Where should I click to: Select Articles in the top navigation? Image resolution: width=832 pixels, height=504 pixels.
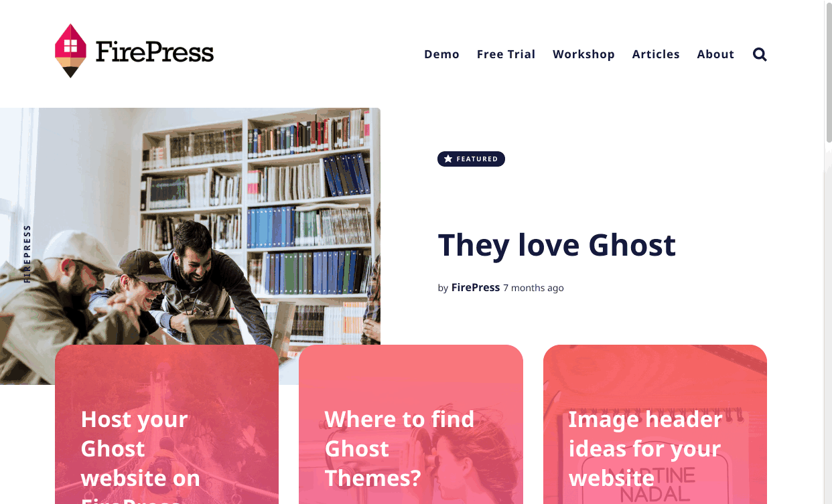coord(656,54)
